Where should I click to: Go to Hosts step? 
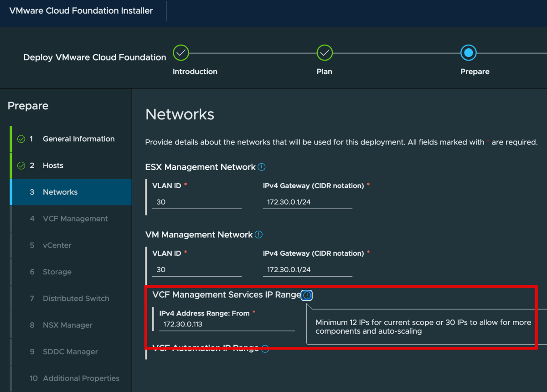[x=71, y=165]
